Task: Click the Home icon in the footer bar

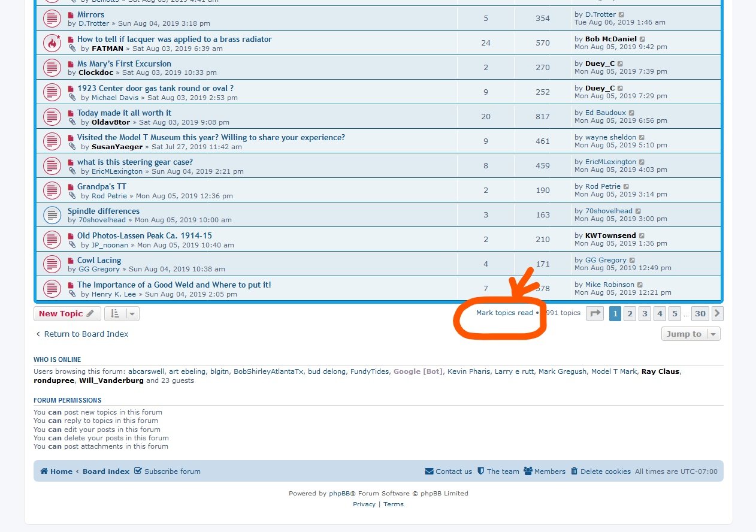Action: (x=56, y=471)
